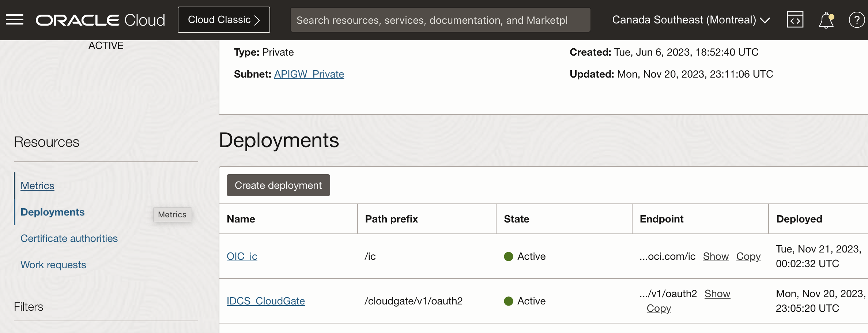
Task: Copy the IDCS_CloudGate endpoint URL
Action: coord(658,308)
